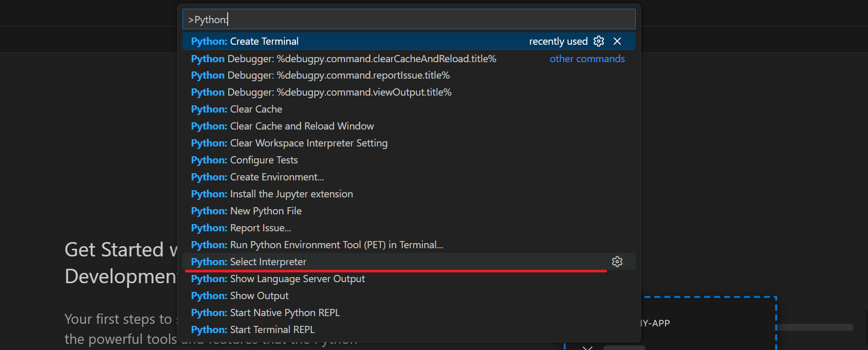Viewport: 868px width, 350px height.
Task: Click the command palette search field
Action: click(409, 20)
